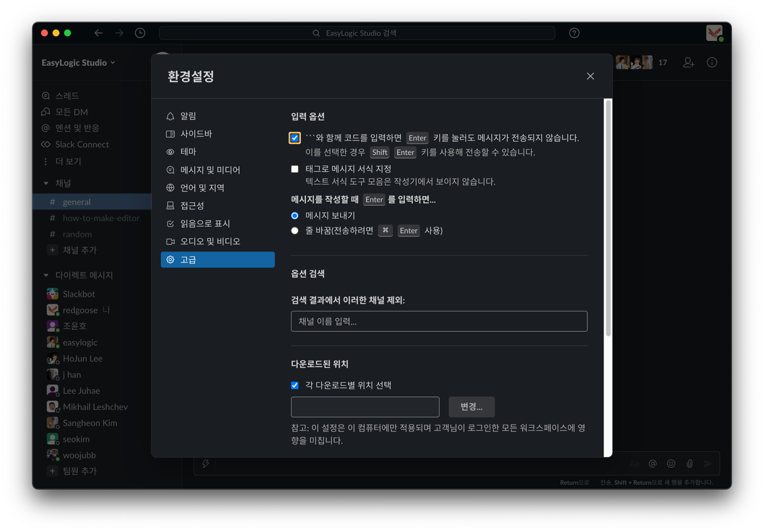This screenshot has height=532, width=764.
Task: Open Sangheon Kim direct message
Action: [82, 423]
